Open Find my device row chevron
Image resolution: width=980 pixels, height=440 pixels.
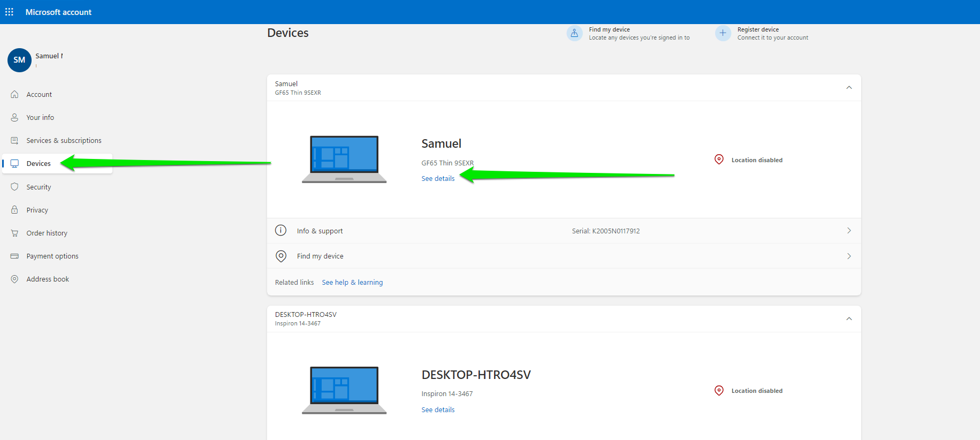coord(849,256)
